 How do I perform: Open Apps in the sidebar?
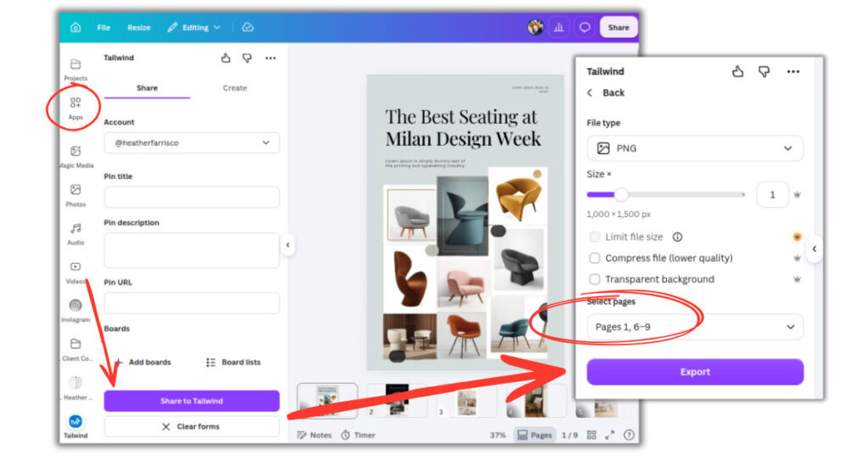tap(75, 108)
